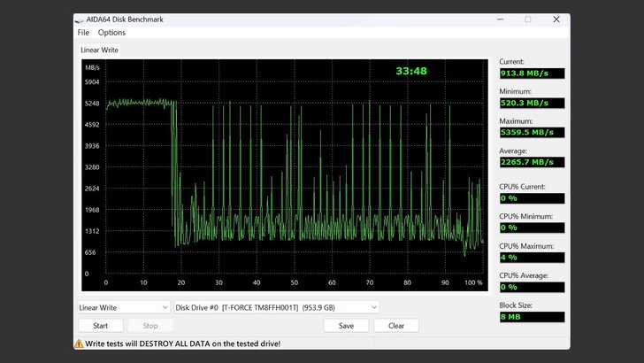
Task: Close the AIDA64 Disk Benchmark window
Action: pyautogui.click(x=555, y=19)
